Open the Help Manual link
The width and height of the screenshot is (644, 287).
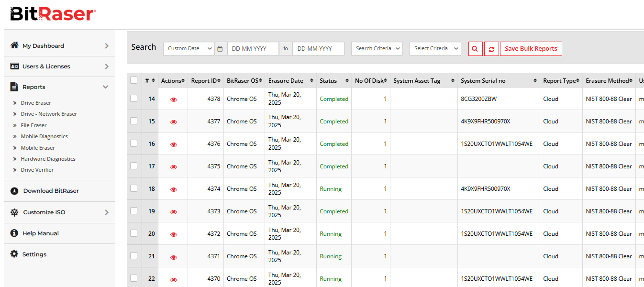[41, 233]
